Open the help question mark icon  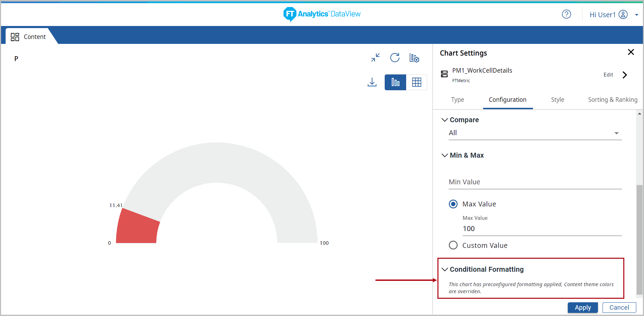(566, 14)
